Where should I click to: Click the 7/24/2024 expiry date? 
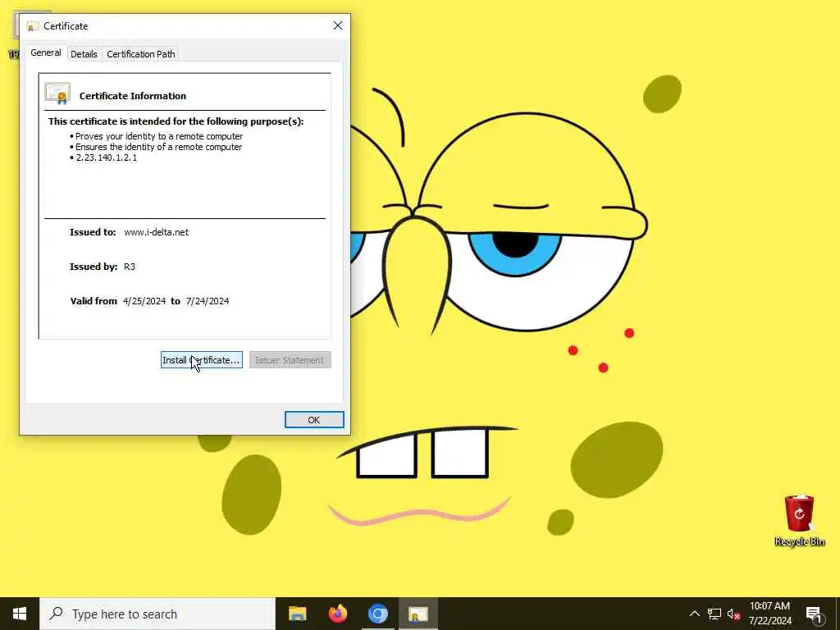[208, 301]
